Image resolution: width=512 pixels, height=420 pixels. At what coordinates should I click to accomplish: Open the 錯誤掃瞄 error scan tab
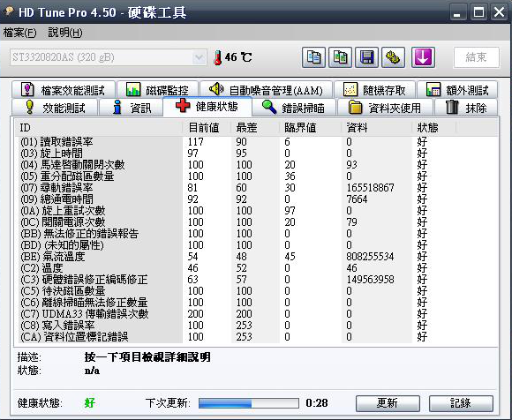[294, 108]
